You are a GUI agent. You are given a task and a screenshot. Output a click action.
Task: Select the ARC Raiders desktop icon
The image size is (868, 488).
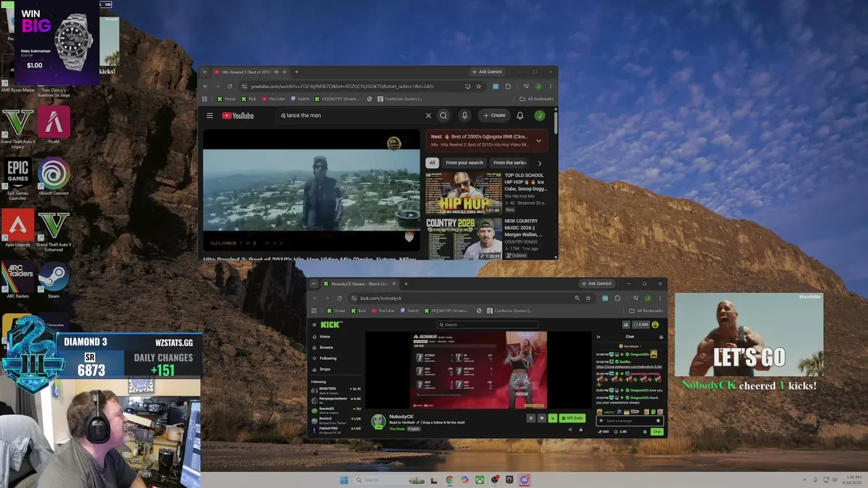coord(18,281)
